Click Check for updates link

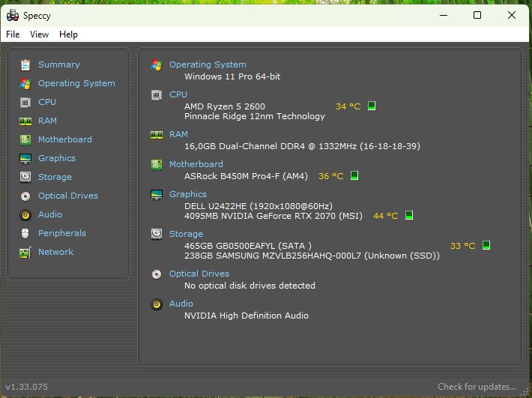[477, 387]
